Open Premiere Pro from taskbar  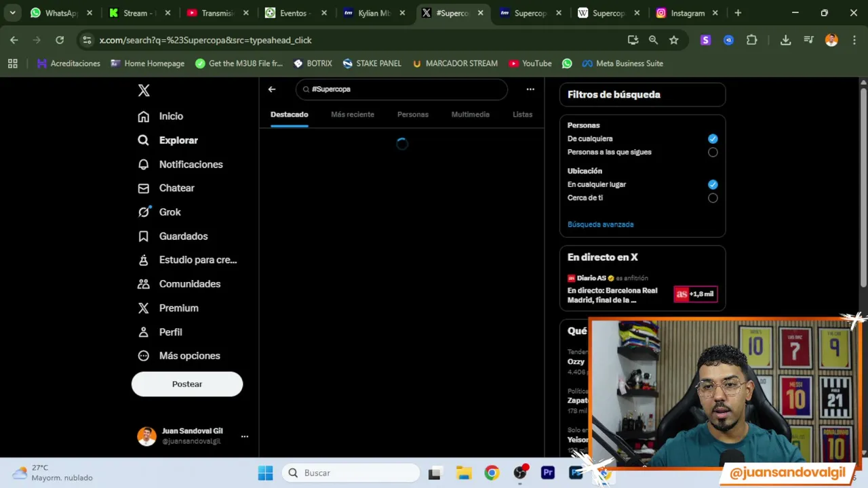548,472
